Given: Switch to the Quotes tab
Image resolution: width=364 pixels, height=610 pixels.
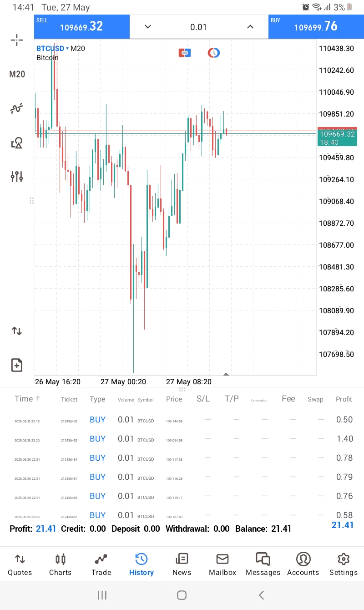Looking at the screenshot, I should pos(20,564).
